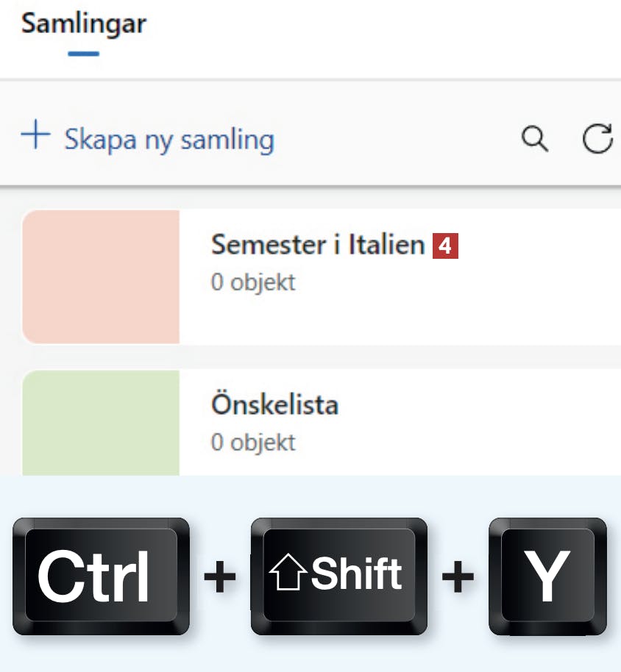Click the Ctrl key graphic
This screenshot has height=672, width=621.
pos(101,576)
